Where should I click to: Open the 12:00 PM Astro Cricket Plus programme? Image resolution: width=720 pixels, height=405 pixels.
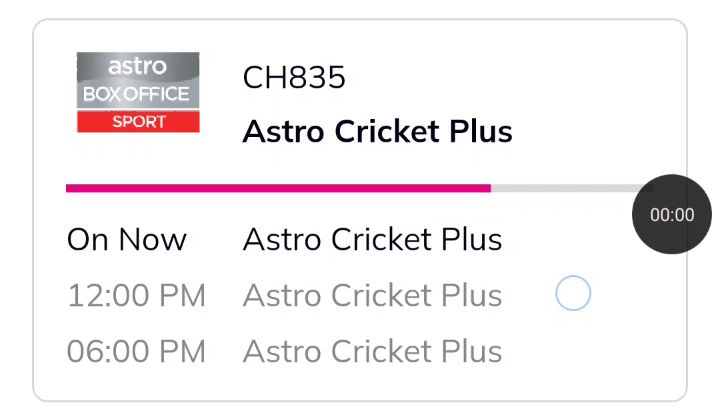tap(372, 295)
